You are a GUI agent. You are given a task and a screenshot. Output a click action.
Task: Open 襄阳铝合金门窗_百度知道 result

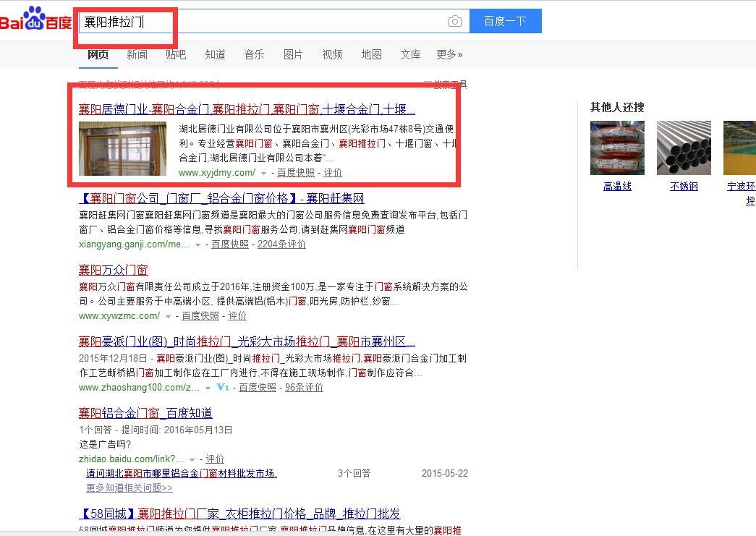point(145,413)
